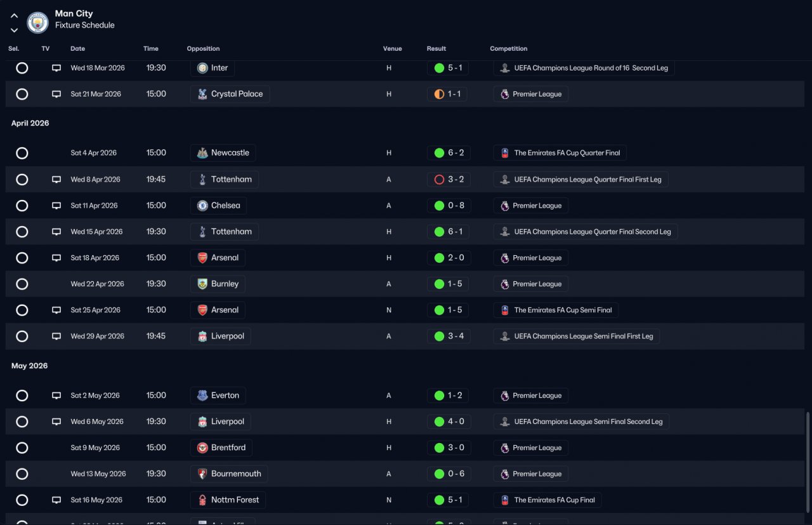Click the May 2026 month heading

coord(29,366)
